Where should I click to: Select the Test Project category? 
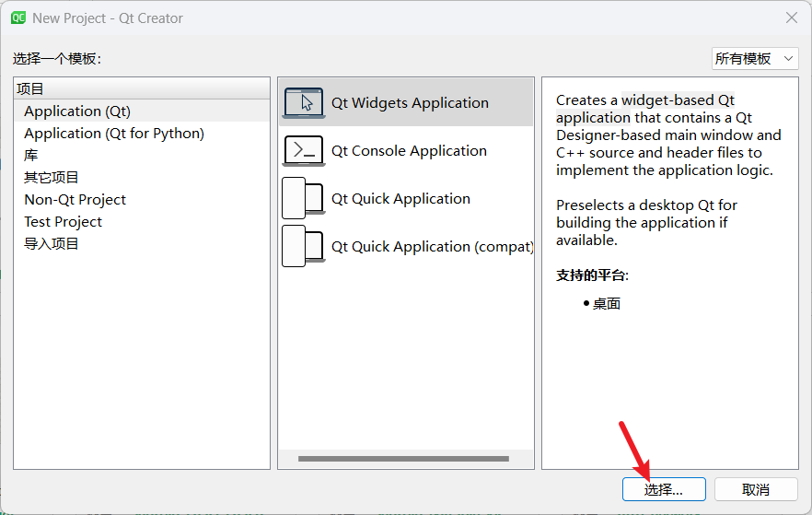click(142, 222)
